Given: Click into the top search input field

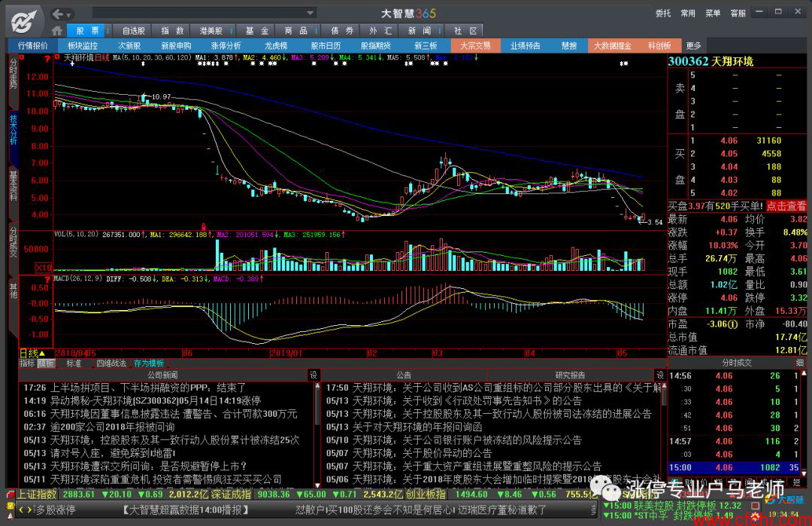Looking at the screenshot, I should (198, 13).
